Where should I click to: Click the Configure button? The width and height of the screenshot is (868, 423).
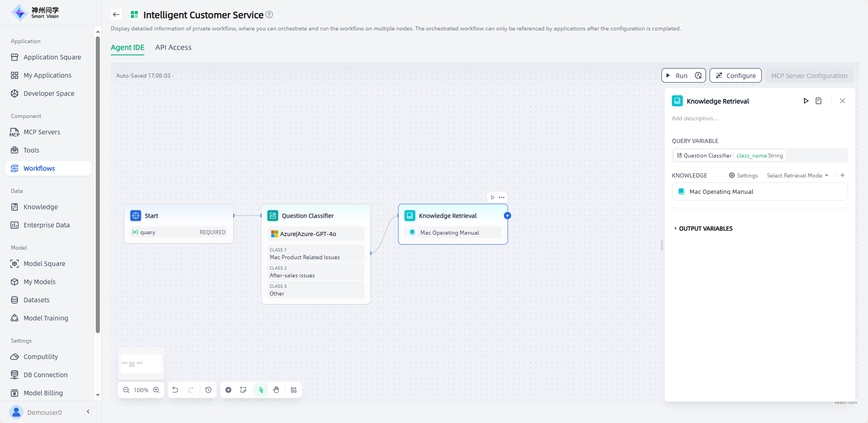735,75
